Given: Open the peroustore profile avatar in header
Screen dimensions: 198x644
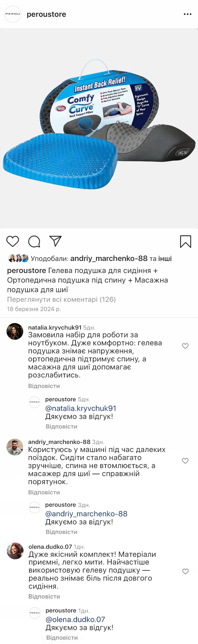Looking at the screenshot, I should (13, 14).
